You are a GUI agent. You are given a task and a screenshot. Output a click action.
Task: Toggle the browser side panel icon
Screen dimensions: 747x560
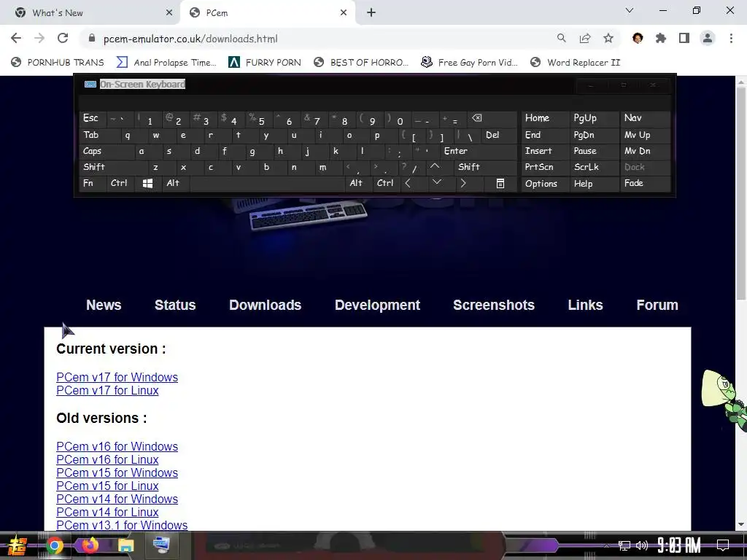pos(684,39)
